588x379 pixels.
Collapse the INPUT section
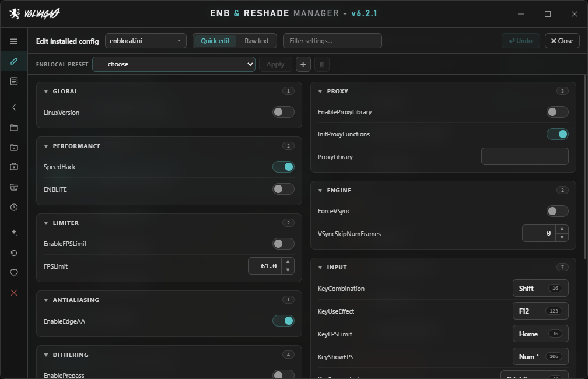point(320,268)
